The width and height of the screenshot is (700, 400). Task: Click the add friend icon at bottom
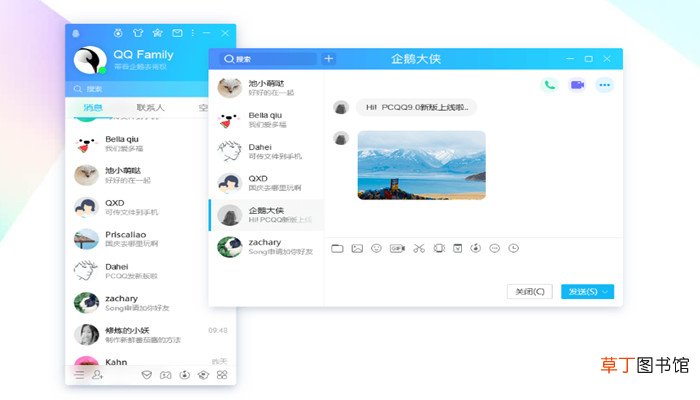point(97,375)
